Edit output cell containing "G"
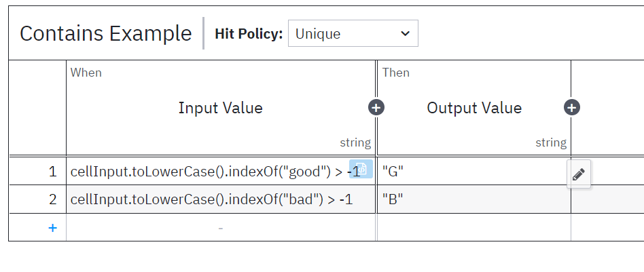The width and height of the screenshot is (644, 272). pos(474,171)
